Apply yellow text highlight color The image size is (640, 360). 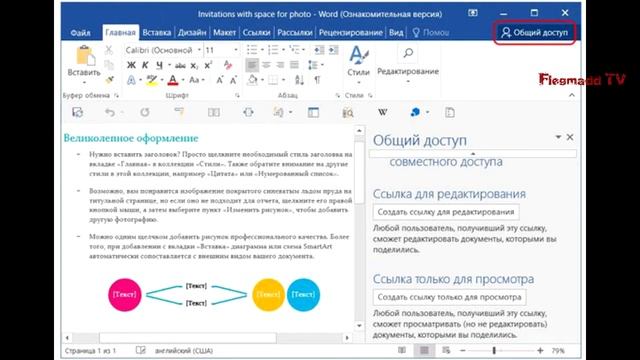pos(152,80)
